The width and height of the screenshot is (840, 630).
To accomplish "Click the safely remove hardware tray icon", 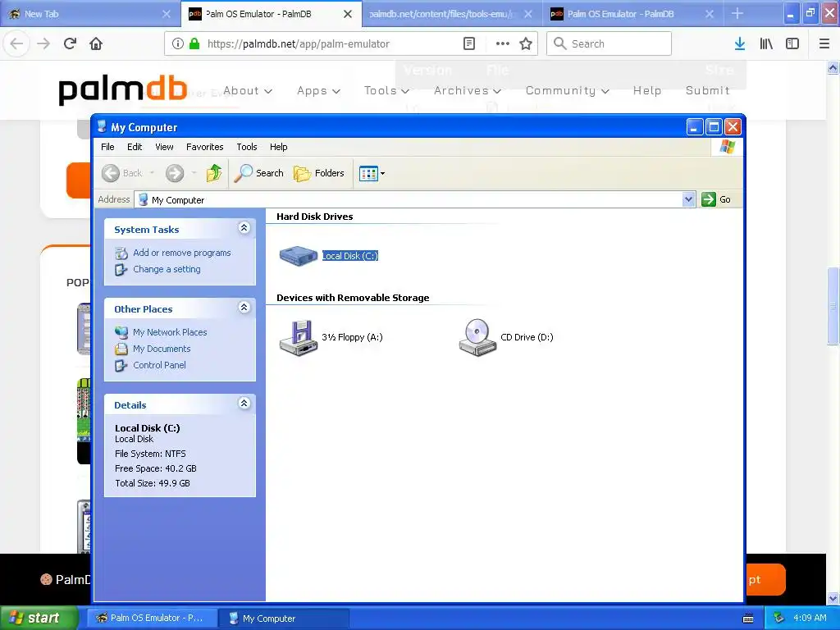I will pos(778,619).
